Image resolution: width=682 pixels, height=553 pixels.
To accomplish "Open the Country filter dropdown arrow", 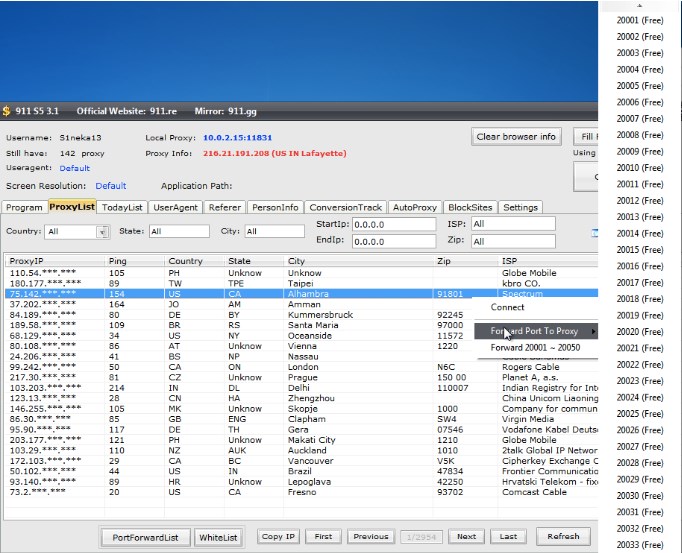I will [x=102, y=232].
